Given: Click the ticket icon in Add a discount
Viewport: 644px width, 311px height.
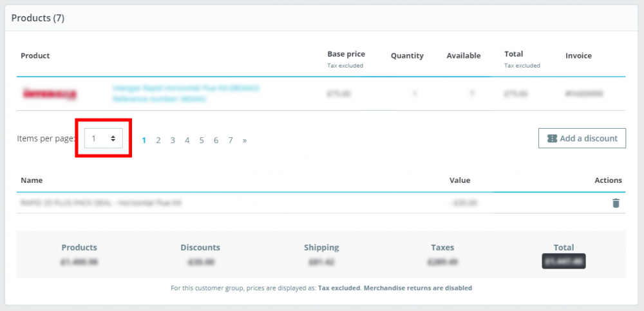Looking at the screenshot, I should 552,138.
